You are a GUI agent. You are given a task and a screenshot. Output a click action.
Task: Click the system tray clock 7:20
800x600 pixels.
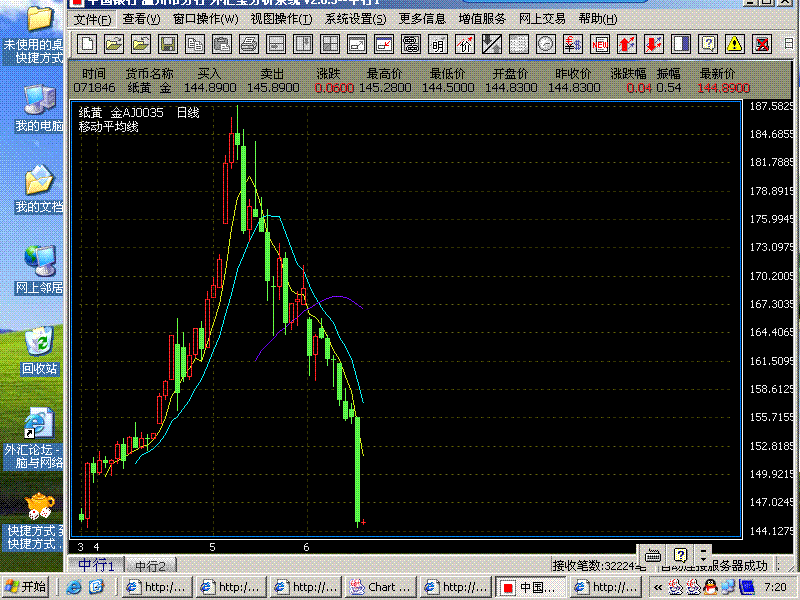point(776,587)
